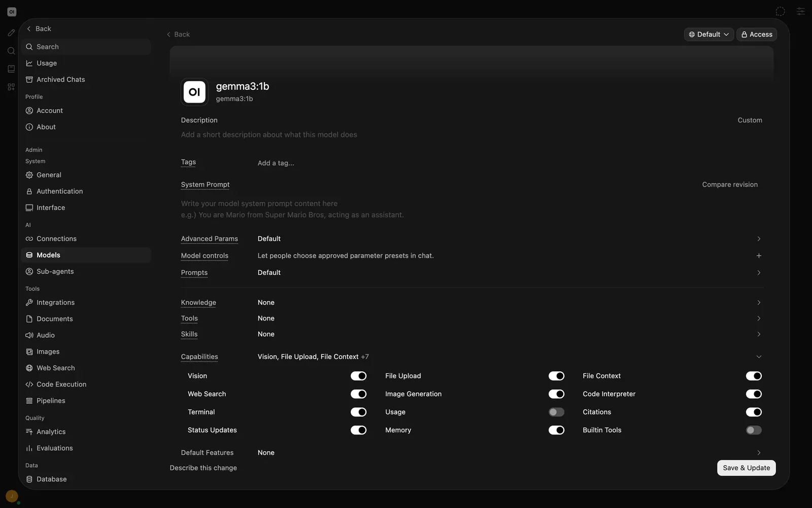Enable the Usage capability switch
This screenshot has width=812, height=508.
(x=556, y=412)
